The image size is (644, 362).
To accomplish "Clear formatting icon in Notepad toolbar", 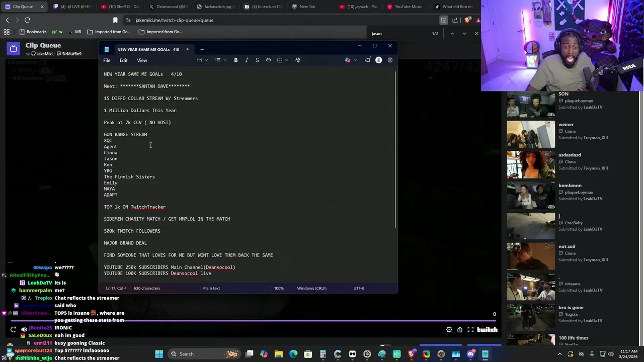I will tap(298, 60).
